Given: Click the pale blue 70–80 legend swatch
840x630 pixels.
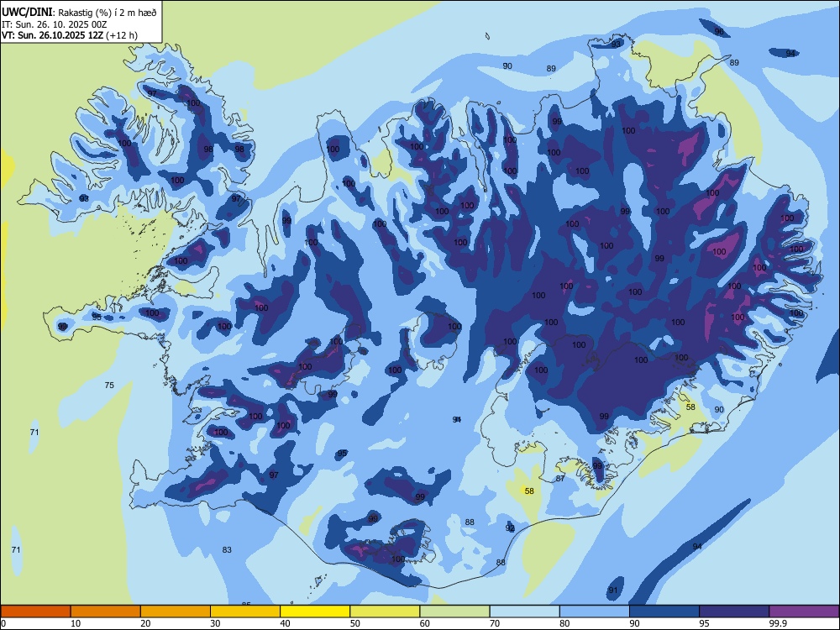Looking at the screenshot, I should pos(524,612).
